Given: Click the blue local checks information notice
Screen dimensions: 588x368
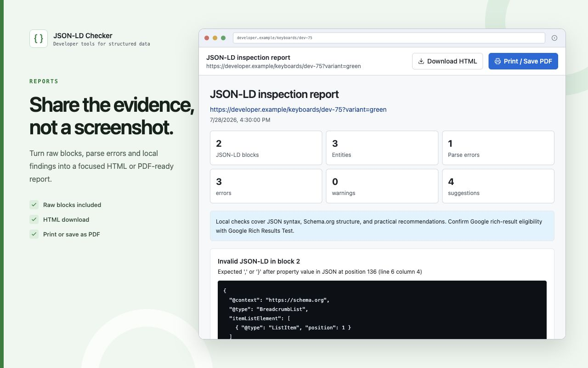Looking at the screenshot, I should [382, 226].
